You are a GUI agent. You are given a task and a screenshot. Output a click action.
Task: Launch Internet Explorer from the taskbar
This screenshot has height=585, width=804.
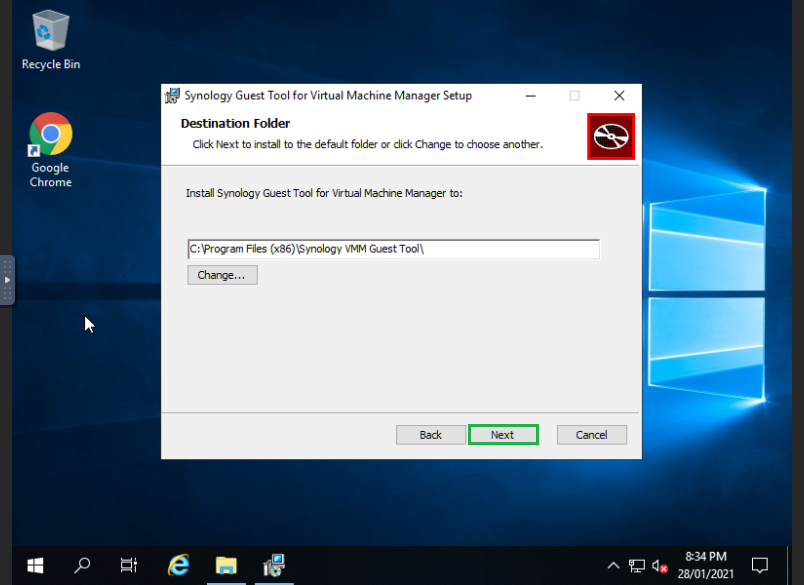click(x=179, y=565)
